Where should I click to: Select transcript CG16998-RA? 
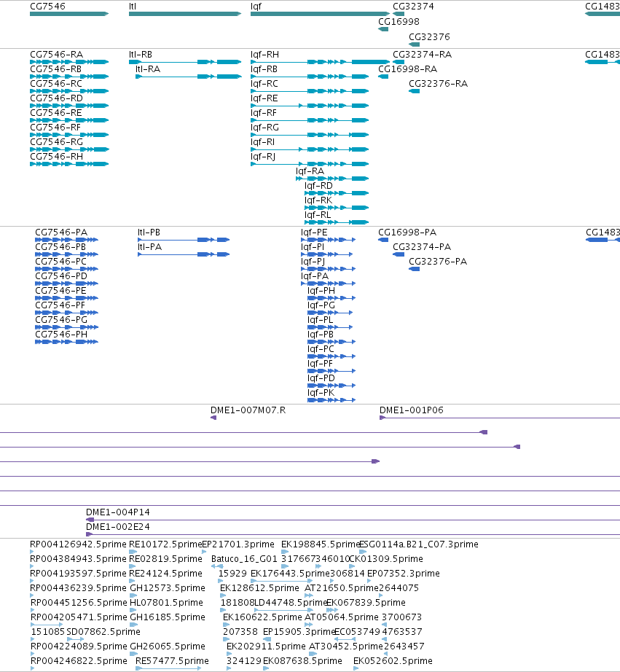[407, 69]
